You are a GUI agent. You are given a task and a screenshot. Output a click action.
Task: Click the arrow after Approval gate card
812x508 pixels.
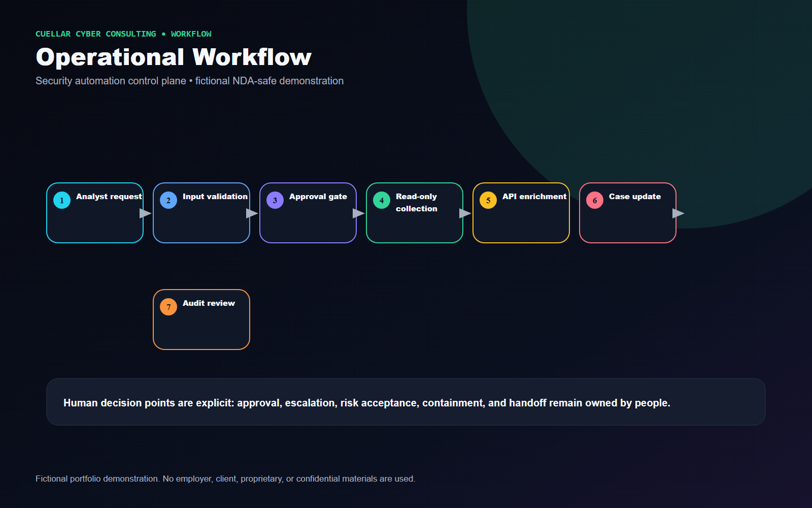359,213
